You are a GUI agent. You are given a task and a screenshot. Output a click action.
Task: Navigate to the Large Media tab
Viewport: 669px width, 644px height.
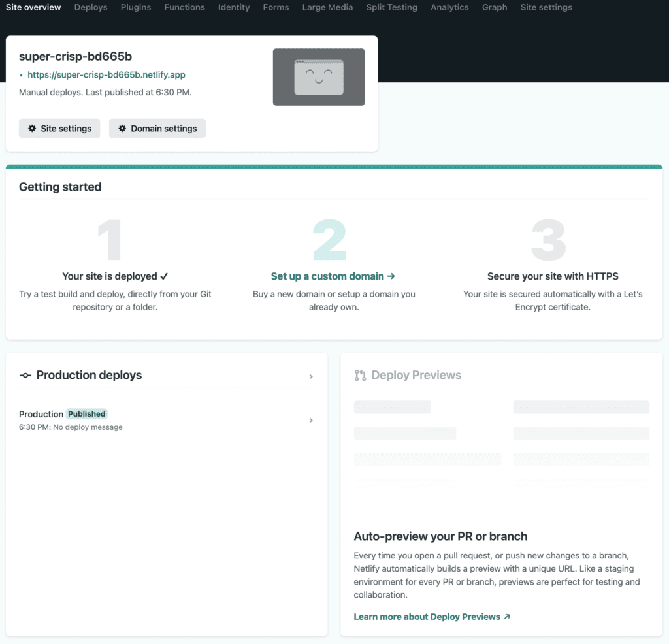click(327, 7)
